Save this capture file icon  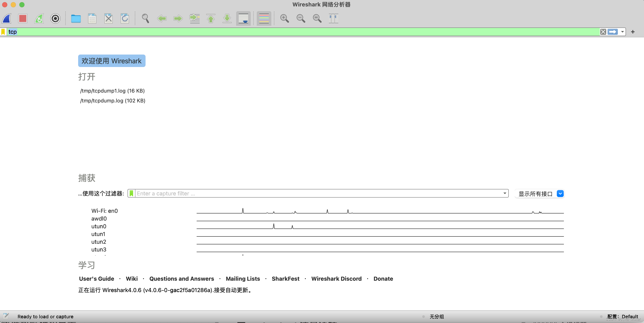click(92, 18)
